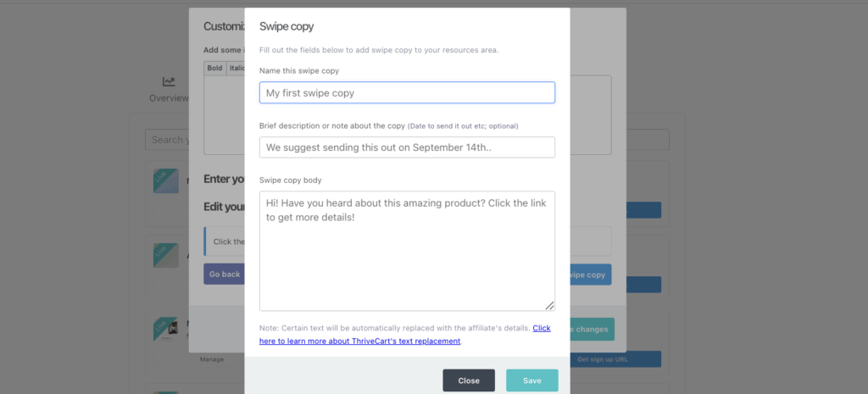Click the Get sign up URL button
The width and height of the screenshot is (868, 394).
click(x=618, y=359)
